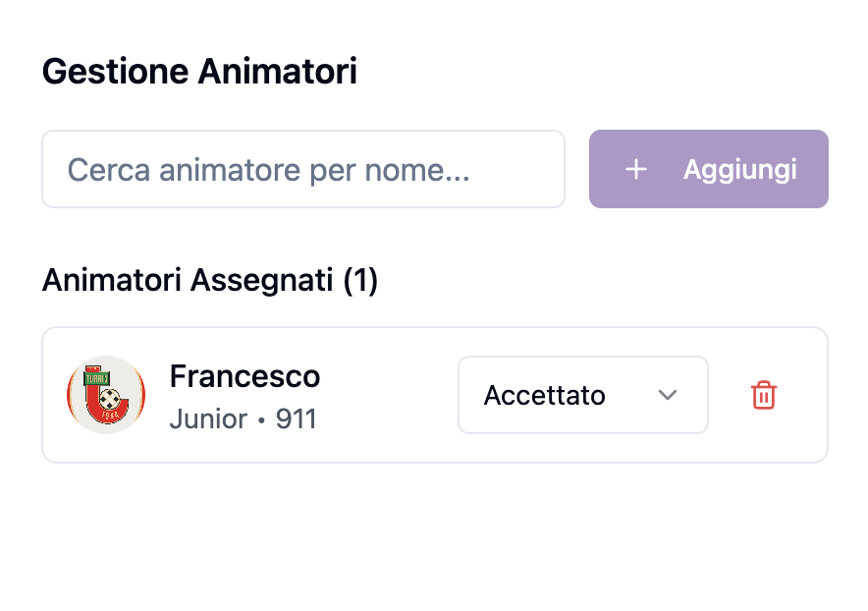Click the Gestione Animatori heading
This screenshot has height=611, width=868.
(199, 71)
